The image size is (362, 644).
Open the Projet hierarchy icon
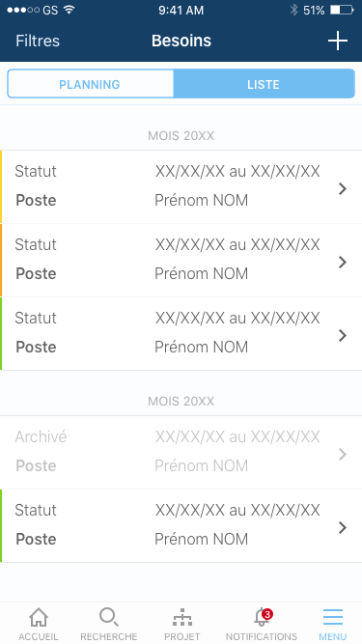pos(181,617)
